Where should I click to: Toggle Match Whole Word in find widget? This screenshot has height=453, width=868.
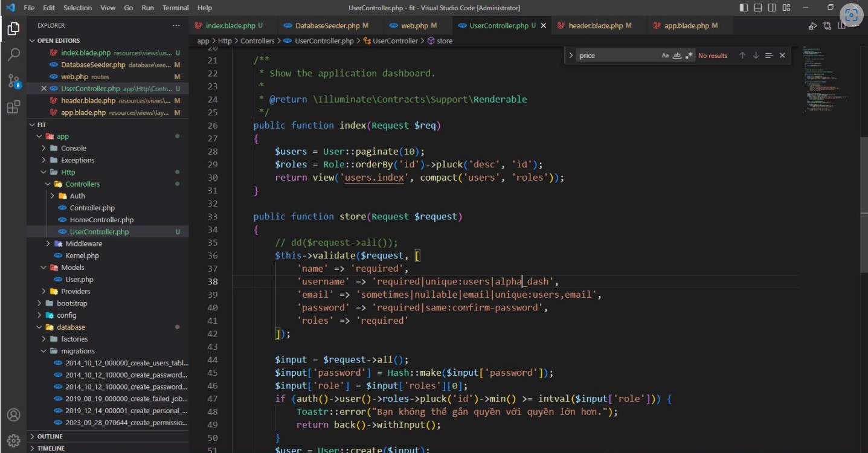(x=677, y=56)
